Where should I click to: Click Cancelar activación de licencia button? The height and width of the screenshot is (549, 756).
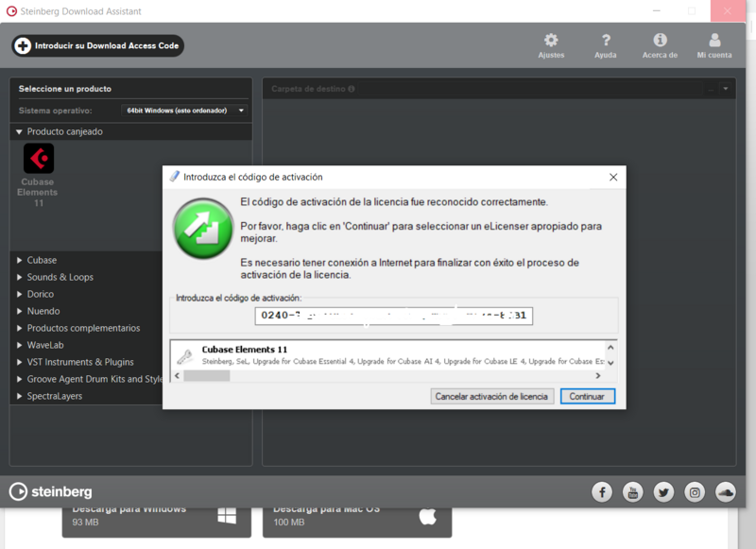[491, 396]
